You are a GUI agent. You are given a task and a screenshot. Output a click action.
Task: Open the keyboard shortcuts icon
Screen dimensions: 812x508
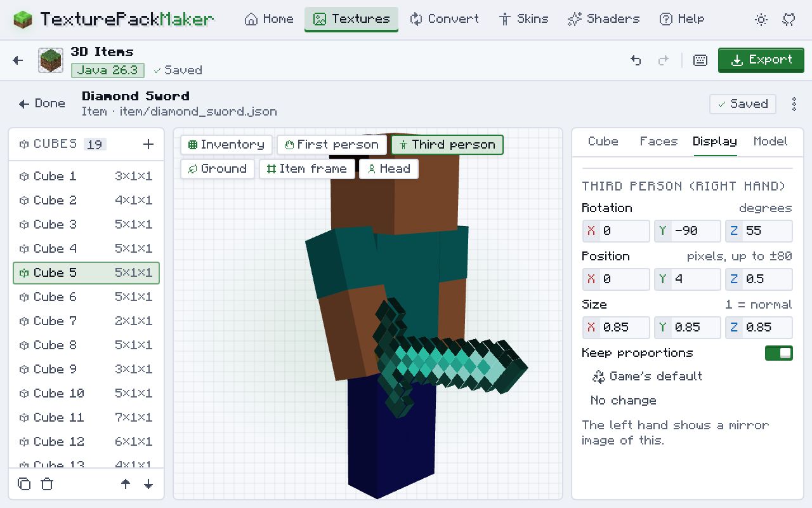(700, 60)
